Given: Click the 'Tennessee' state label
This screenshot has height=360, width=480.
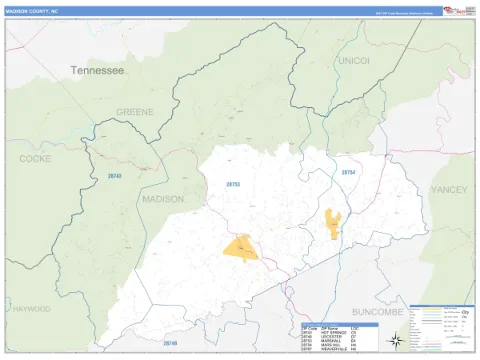Looking at the screenshot, I should 97,70.
